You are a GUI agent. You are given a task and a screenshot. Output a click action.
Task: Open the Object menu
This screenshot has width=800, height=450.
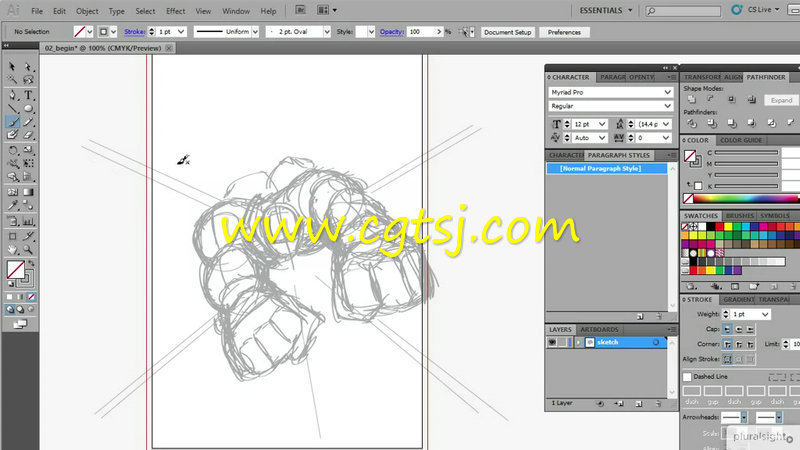click(87, 11)
